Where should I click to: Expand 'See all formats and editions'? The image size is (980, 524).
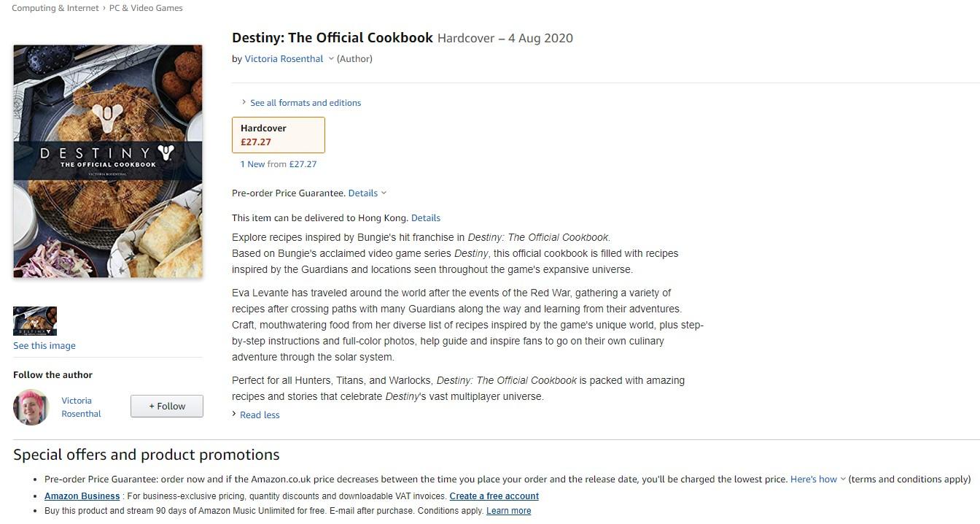tap(305, 103)
